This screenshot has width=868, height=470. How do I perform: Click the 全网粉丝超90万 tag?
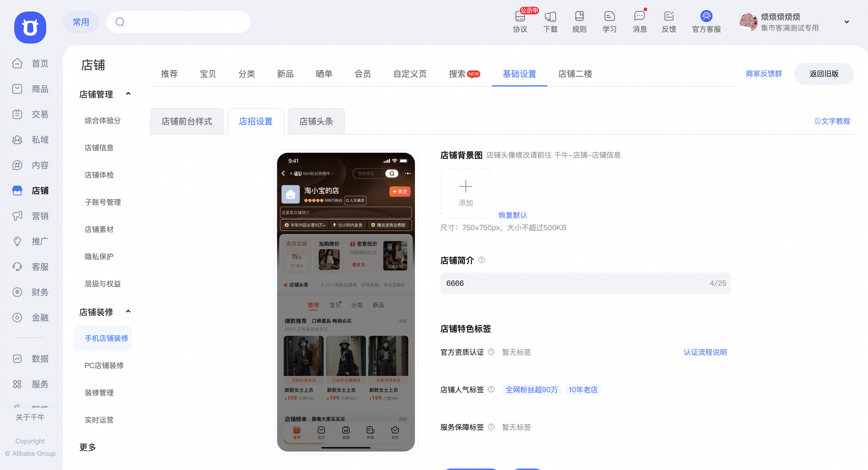tap(531, 390)
